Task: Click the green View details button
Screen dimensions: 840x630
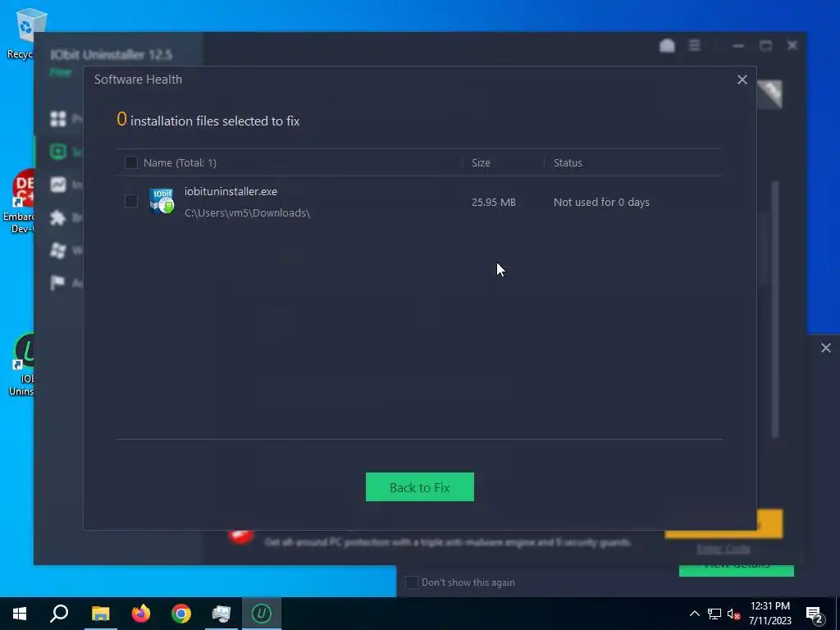Action: [x=736, y=571]
